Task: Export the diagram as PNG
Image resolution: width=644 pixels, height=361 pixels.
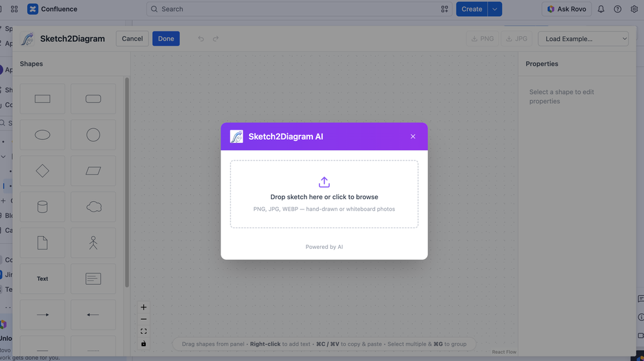Action: click(x=483, y=39)
